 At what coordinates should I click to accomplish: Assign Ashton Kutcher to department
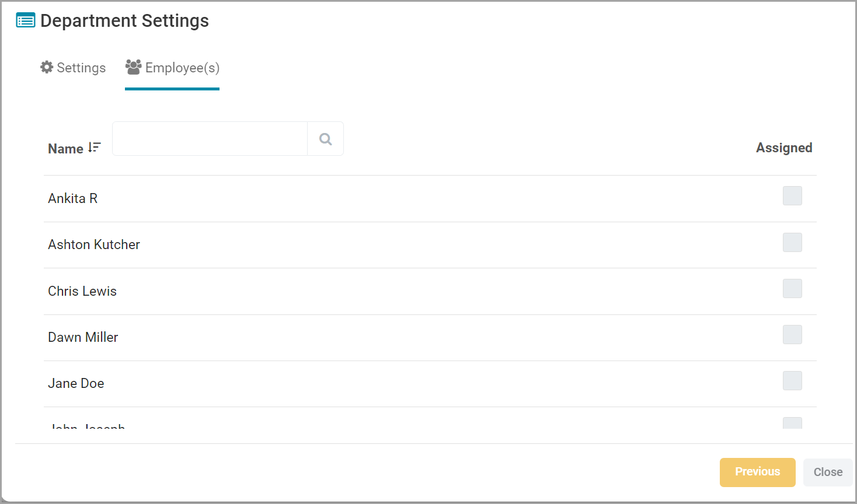[792, 242]
